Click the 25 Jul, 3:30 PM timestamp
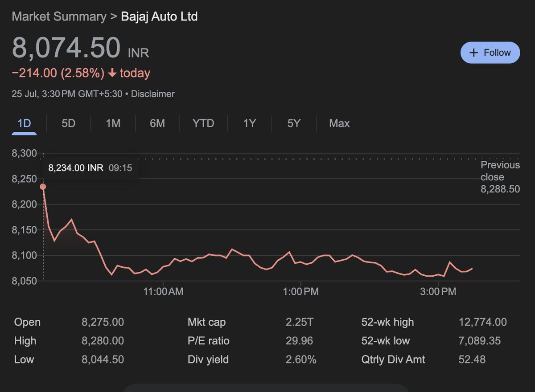The width and height of the screenshot is (535, 392). tap(67, 94)
